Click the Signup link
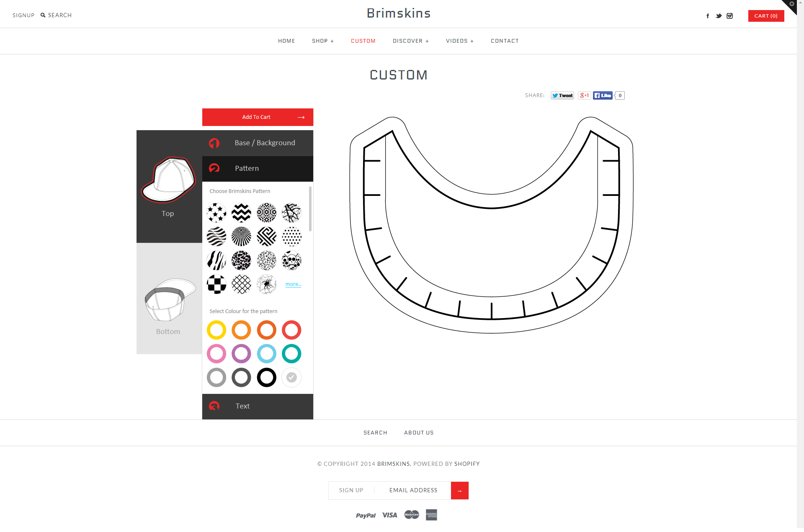Screen dimensions: 804x532 (x=23, y=15)
